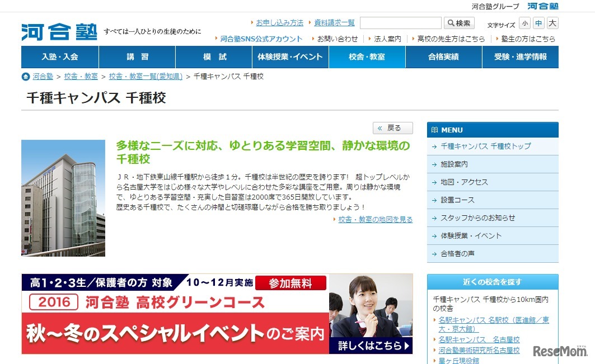595x364 pixels.
Task: Go to 河合塾 in the breadcrumb
Action: click(x=43, y=77)
